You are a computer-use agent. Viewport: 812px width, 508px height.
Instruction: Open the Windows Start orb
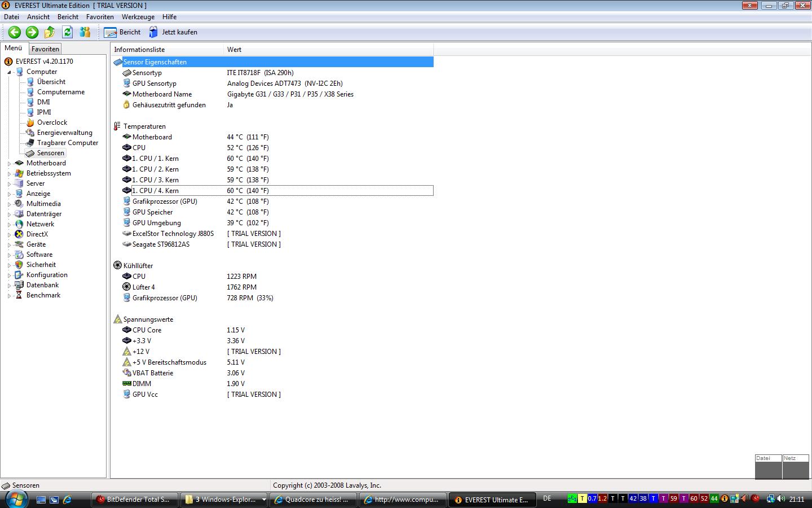15,499
